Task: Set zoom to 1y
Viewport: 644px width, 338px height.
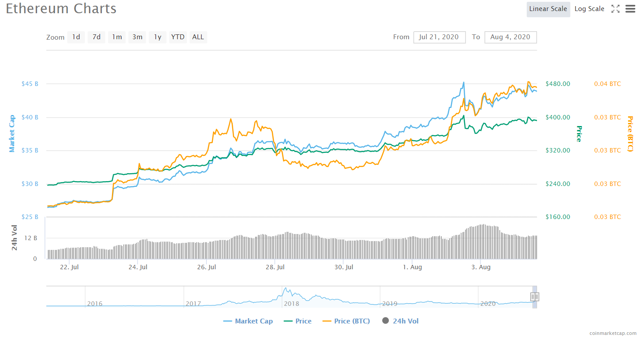Action: 158,37
